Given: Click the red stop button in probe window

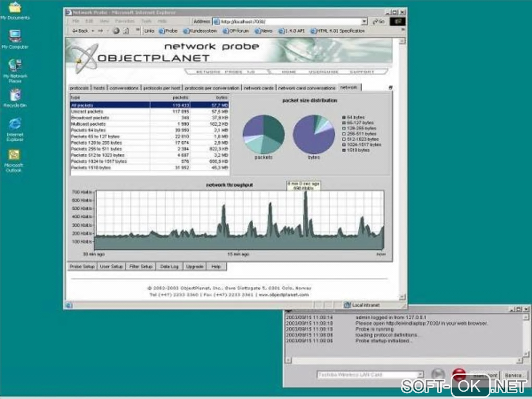Looking at the screenshot, I should point(459,374).
